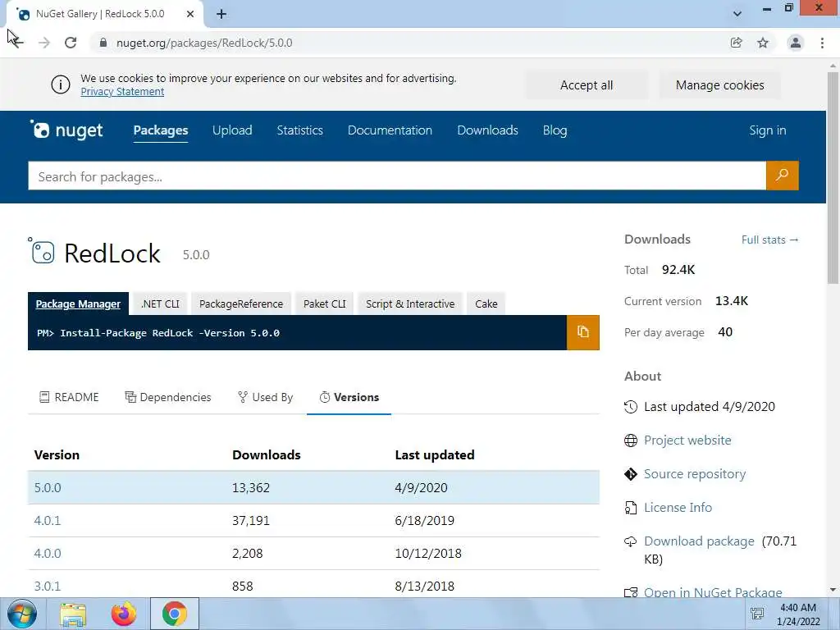Click the 10/12/2018 date cell
Image resolution: width=840 pixels, height=630 pixels.
click(x=428, y=553)
